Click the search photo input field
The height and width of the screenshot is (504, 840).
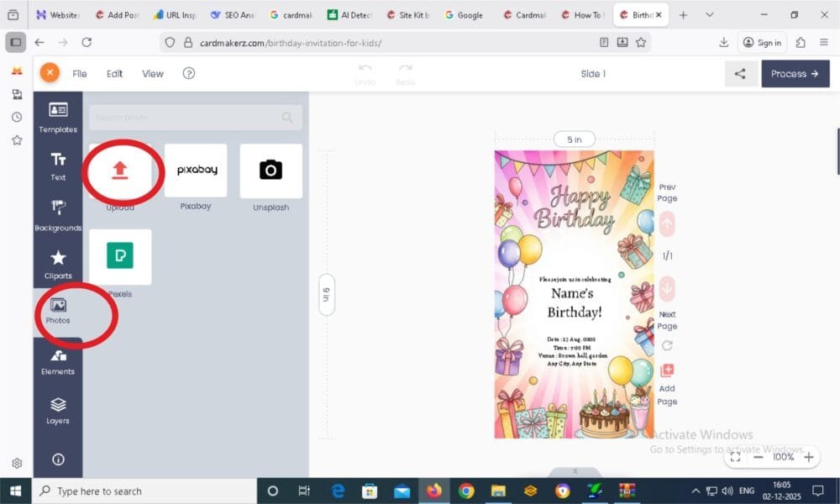coord(193,118)
